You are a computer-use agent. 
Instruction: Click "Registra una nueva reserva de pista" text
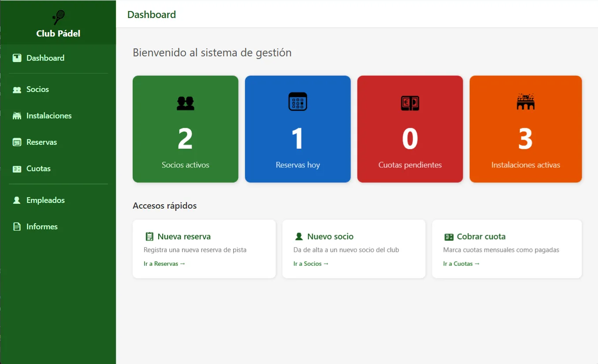click(195, 250)
